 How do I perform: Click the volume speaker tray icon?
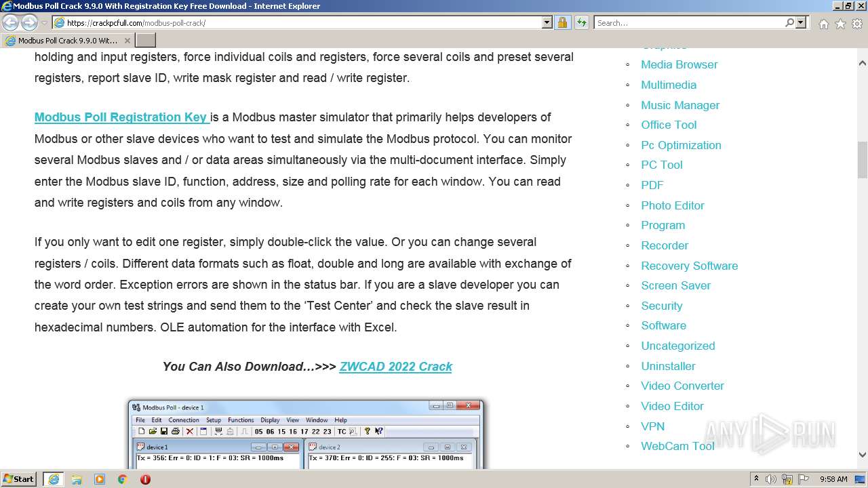point(771,479)
